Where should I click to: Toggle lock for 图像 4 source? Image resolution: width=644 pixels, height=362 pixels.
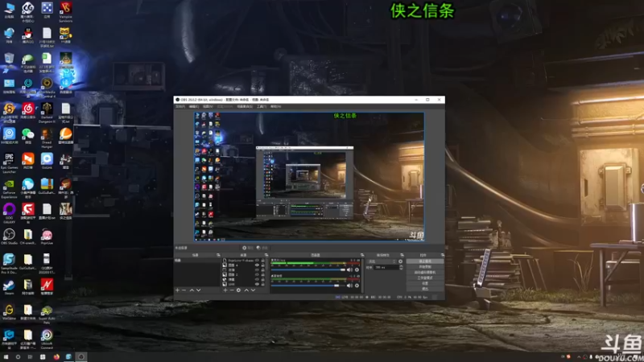coord(263,265)
